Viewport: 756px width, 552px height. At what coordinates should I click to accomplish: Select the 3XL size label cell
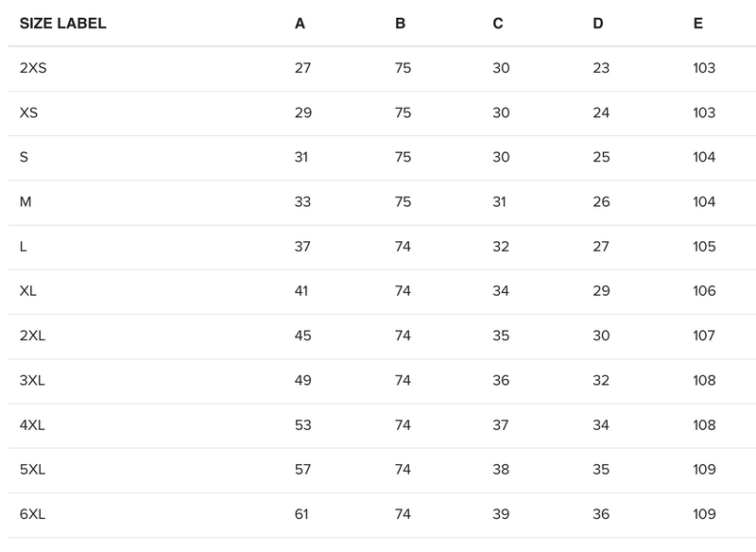32,381
